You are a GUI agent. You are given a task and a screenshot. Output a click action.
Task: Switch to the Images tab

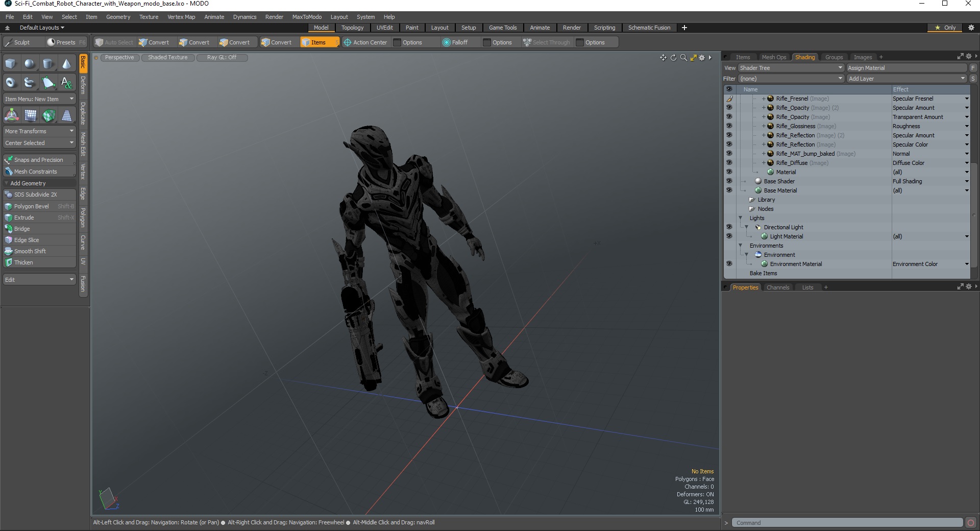[x=863, y=57]
